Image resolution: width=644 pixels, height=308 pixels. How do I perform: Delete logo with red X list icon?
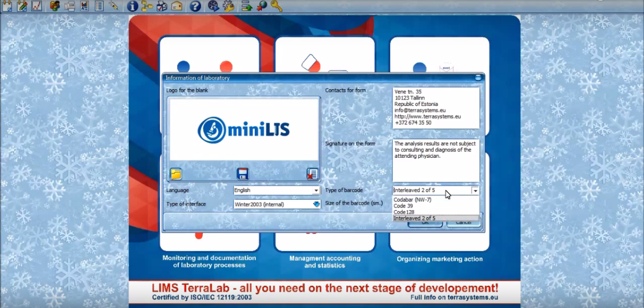point(312,174)
